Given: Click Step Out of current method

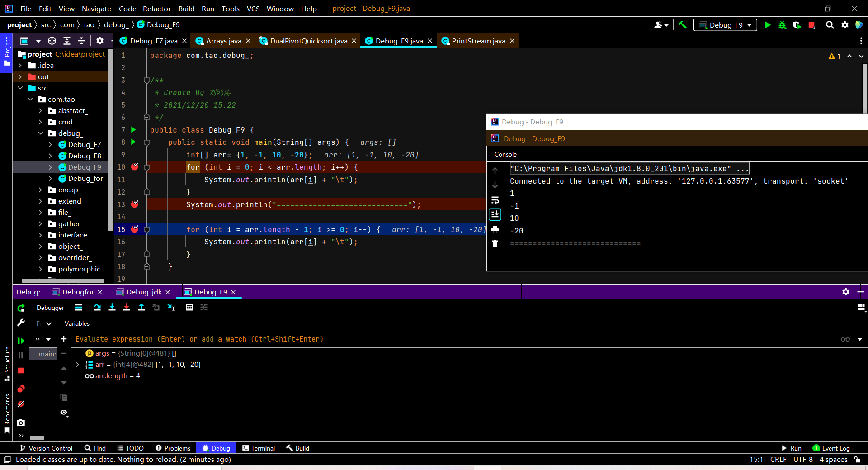Looking at the screenshot, I should (x=142, y=308).
